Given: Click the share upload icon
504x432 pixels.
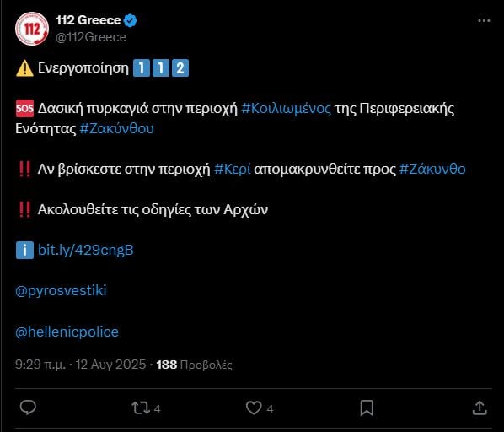Looking at the screenshot, I should [480, 408].
